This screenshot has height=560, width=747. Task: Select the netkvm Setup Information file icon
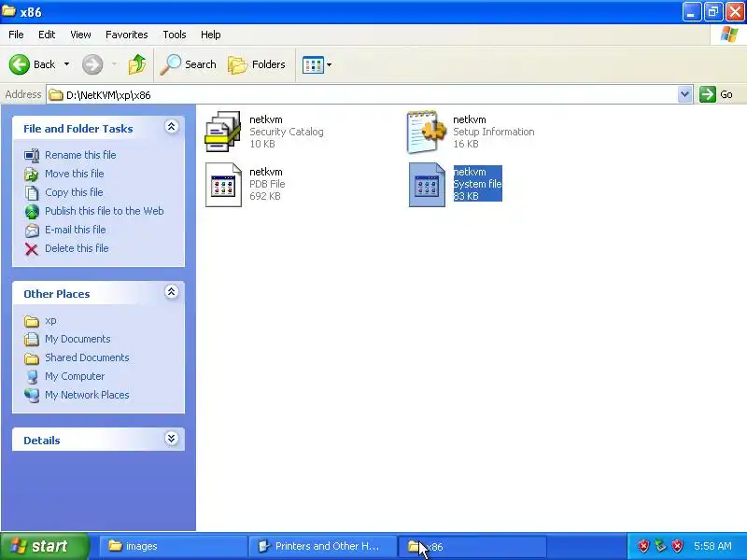[x=427, y=132]
